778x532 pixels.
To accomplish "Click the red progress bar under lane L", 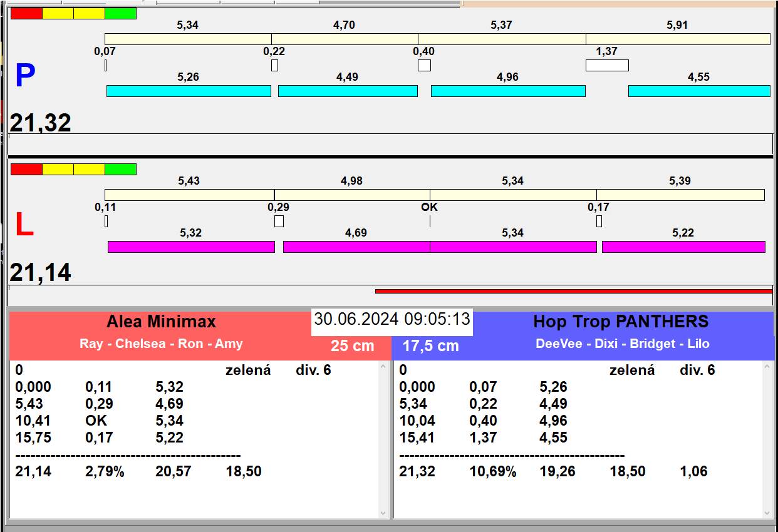I will pyautogui.click(x=573, y=291).
